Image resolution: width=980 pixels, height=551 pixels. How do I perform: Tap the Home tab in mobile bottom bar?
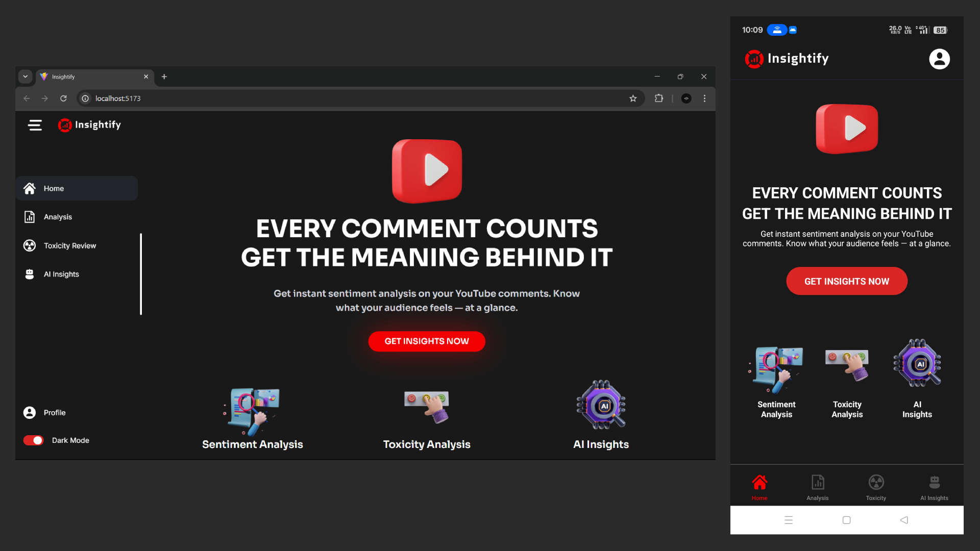[759, 487]
